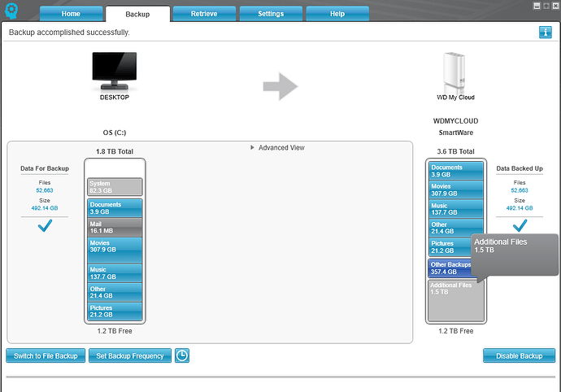This screenshot has height=392, width=561.
Task: Expand the Advanced View triangle
Action: click(252, 147)
